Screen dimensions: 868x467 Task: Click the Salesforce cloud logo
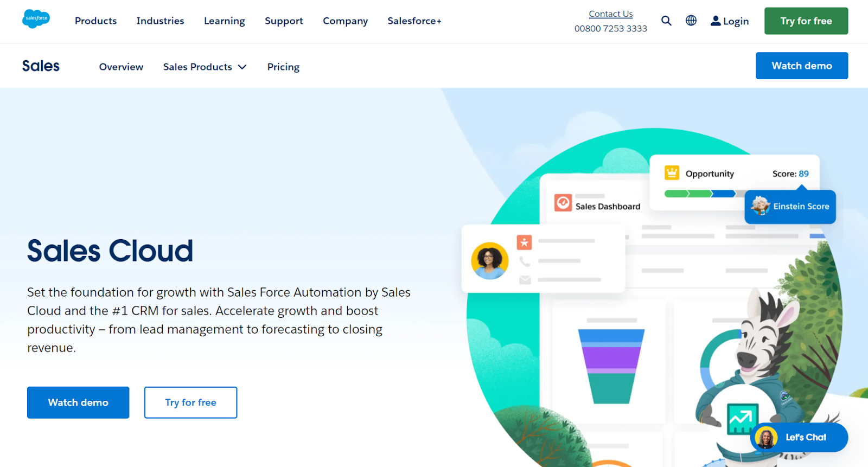point(36,19)
